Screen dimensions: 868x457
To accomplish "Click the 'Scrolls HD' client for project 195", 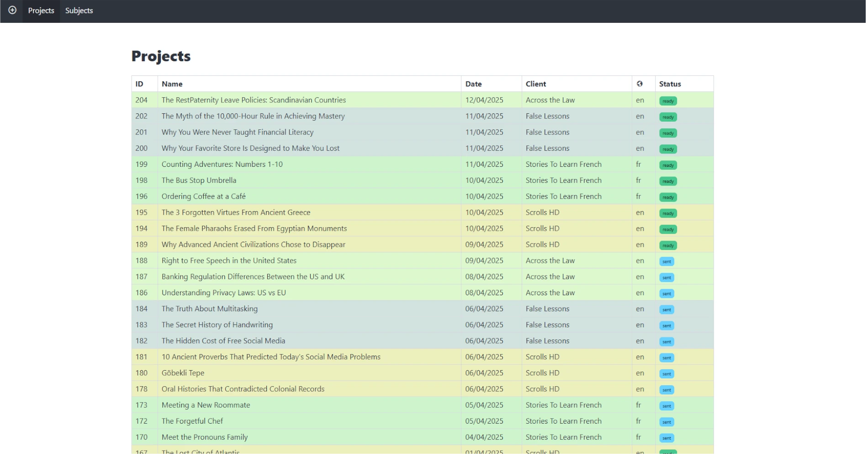I will coord(542,213).
